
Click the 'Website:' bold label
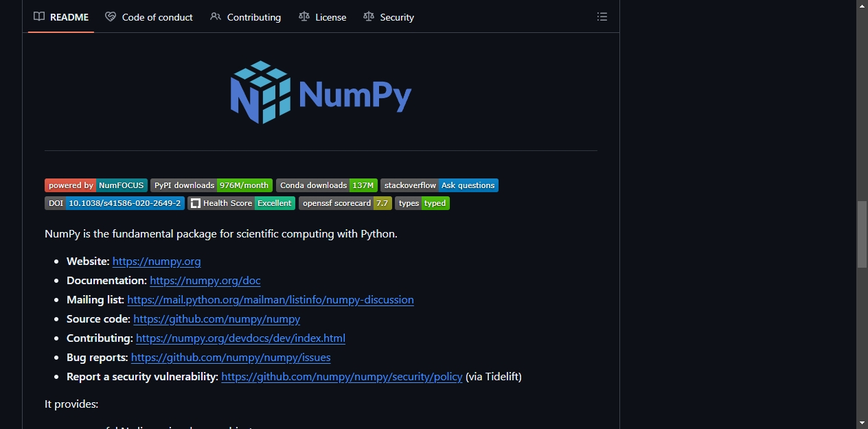(x=88, y=262)
